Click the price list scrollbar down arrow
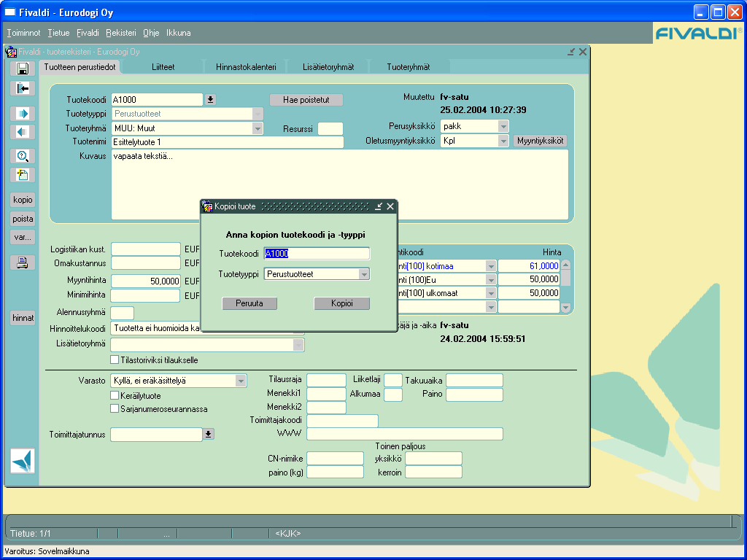Viewport: 747px width, 560px height. [565, 308]
